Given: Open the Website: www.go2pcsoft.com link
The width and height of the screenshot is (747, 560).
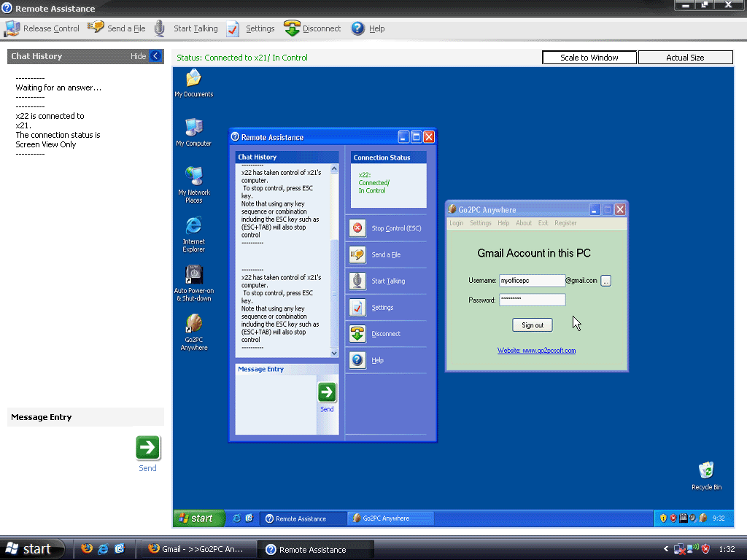Looking at the screenshot, I should [536, 351].
